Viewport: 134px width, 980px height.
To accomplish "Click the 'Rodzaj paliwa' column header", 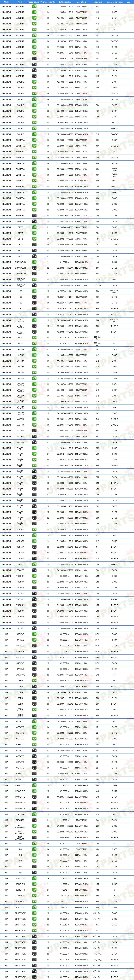I will [x=33, y=2].
